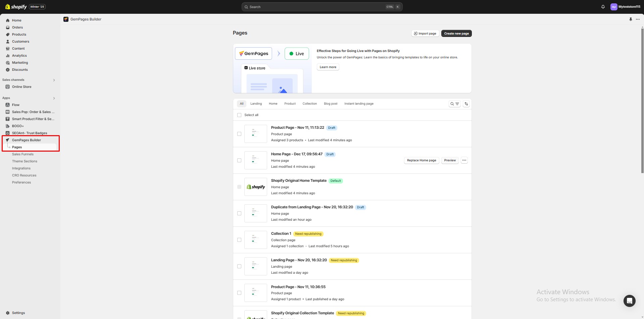Click the Import page button
644x319 pixels.
pyautogui.click(x=425, y=34)
